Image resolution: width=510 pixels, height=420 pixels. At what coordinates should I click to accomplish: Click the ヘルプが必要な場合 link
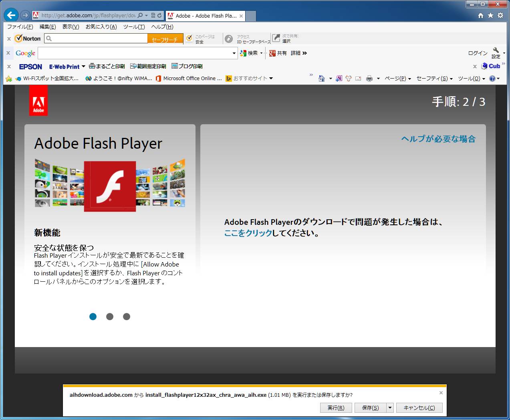tap(438, 139)
